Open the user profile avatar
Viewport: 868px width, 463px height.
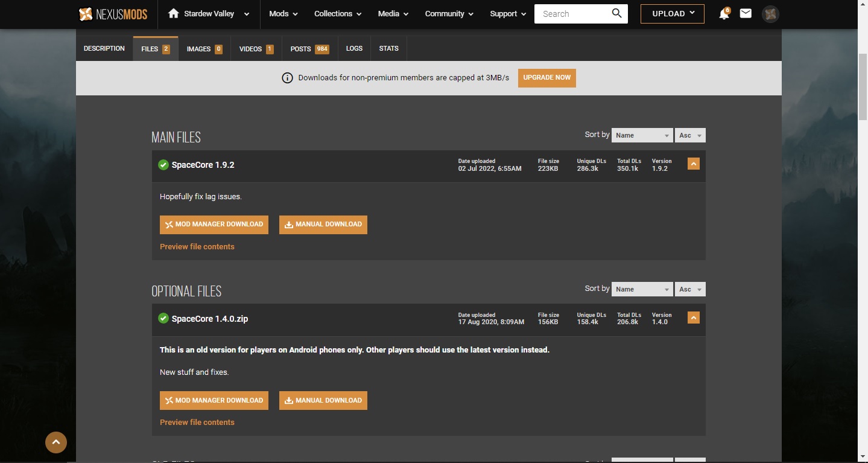click(770, 14)
